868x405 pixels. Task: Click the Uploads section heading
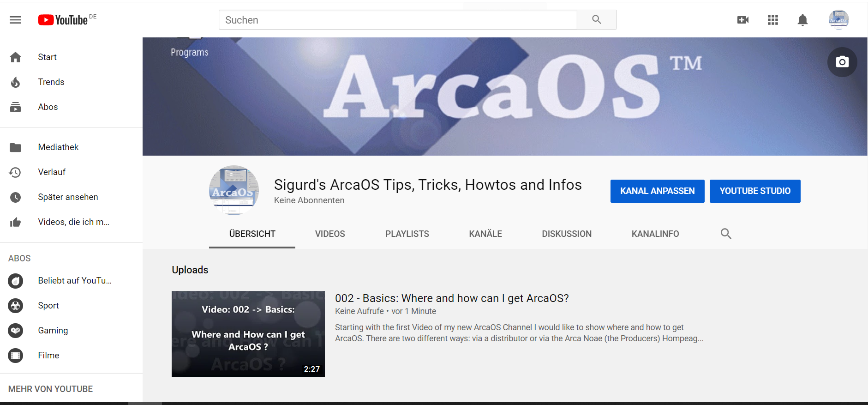click(x=190, y=270)
